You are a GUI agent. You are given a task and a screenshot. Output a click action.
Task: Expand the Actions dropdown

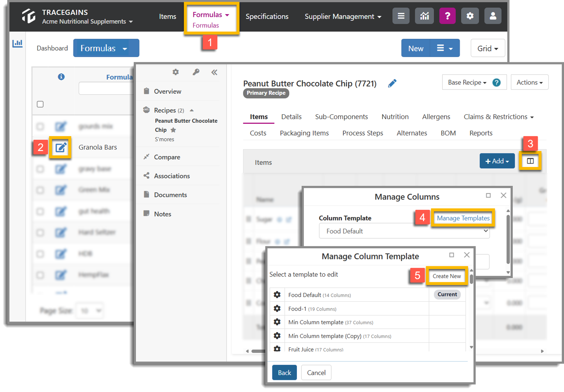529,82
